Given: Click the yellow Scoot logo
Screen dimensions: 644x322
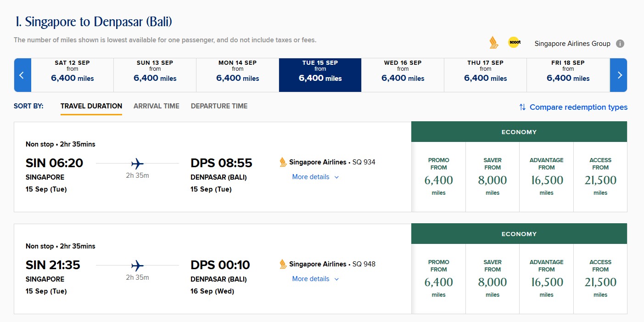Looking at the screenshot, I should pyautogui.click(x=515, y=42).
